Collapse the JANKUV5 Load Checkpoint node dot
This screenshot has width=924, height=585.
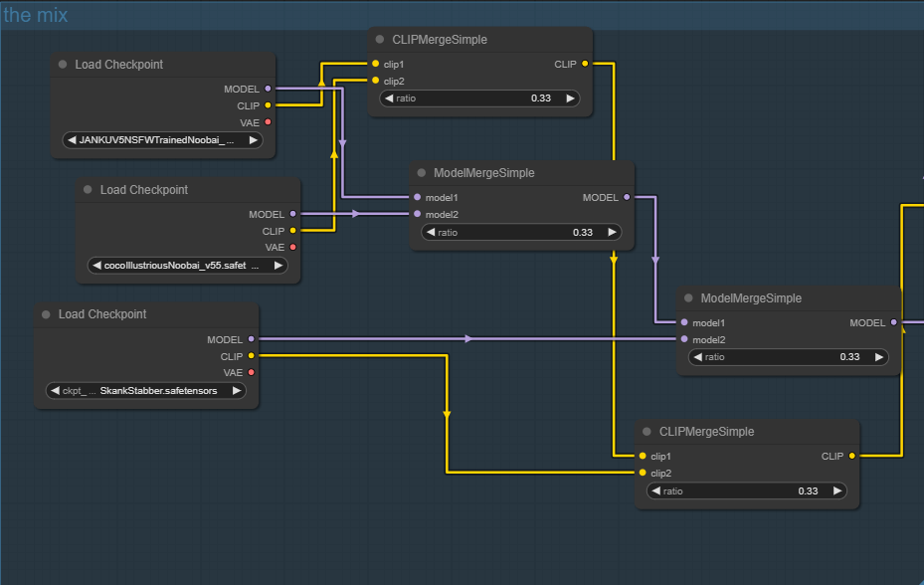click(63, 65)
